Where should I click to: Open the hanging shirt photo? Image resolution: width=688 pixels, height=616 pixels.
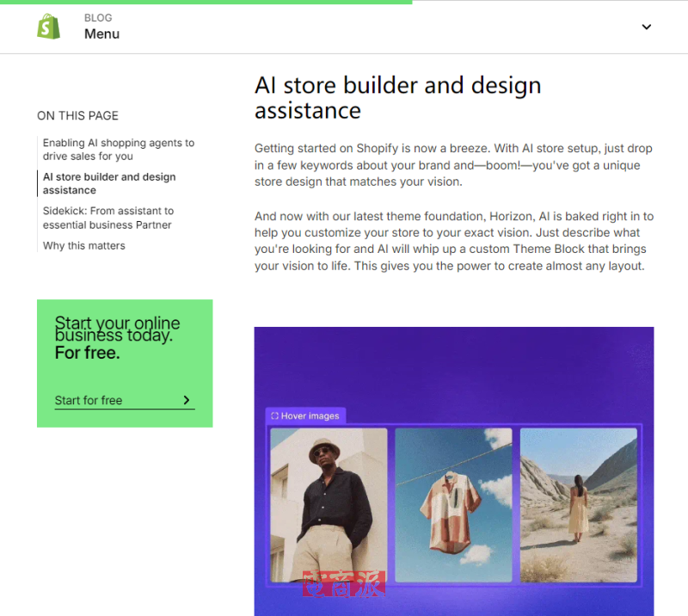click(453, 505)
